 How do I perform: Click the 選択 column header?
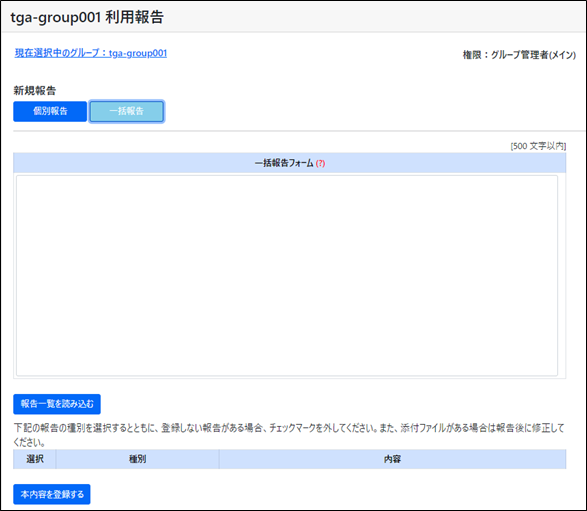(x=35, y=459)
